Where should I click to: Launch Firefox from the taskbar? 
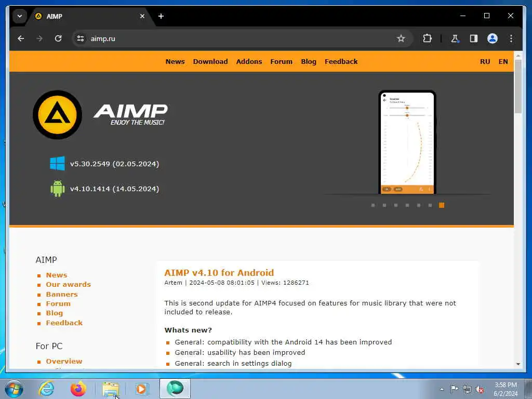pos(78,389)
